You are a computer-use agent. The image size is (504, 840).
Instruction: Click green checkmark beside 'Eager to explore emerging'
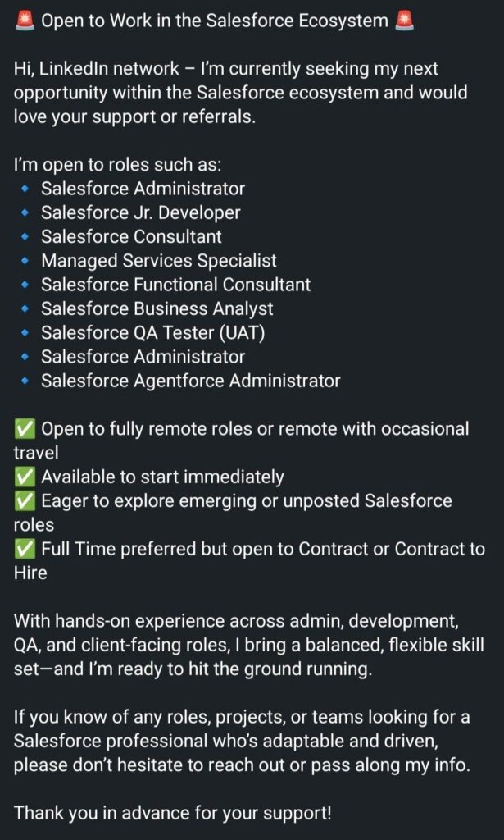[25, 500]
